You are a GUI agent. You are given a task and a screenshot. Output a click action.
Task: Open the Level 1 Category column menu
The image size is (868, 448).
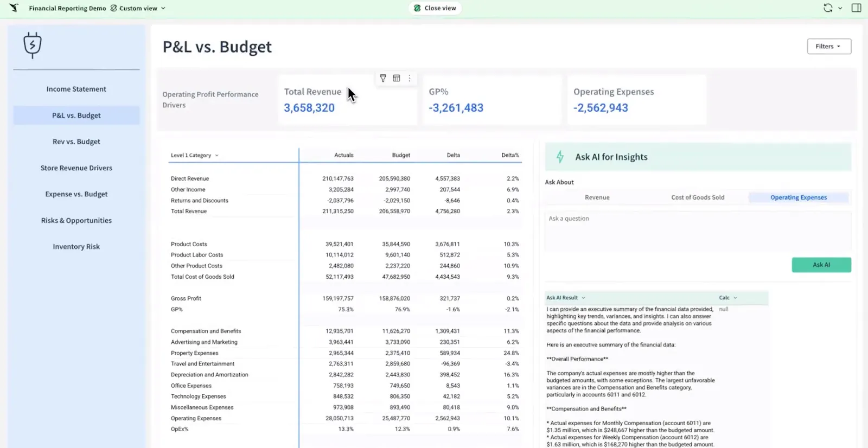[216, 156]
